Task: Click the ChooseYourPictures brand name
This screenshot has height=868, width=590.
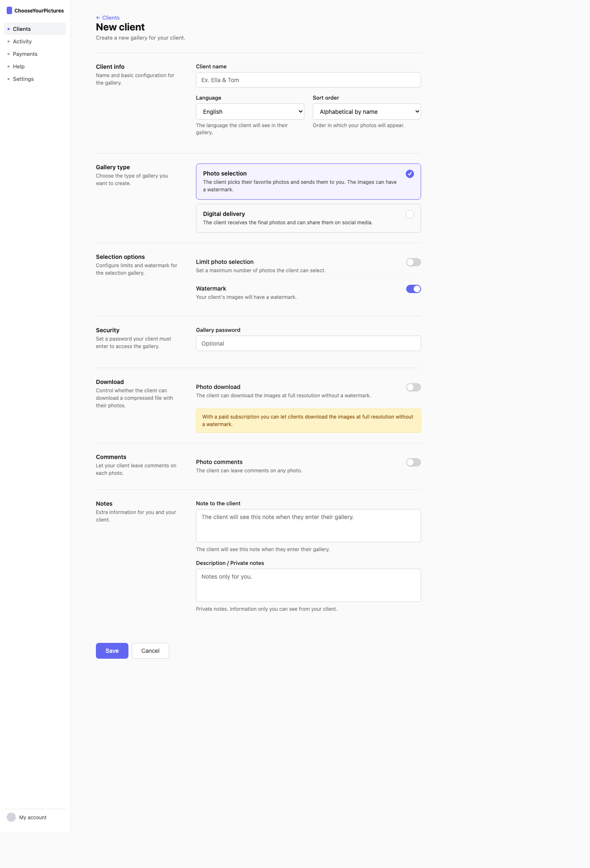Action: 39,11
